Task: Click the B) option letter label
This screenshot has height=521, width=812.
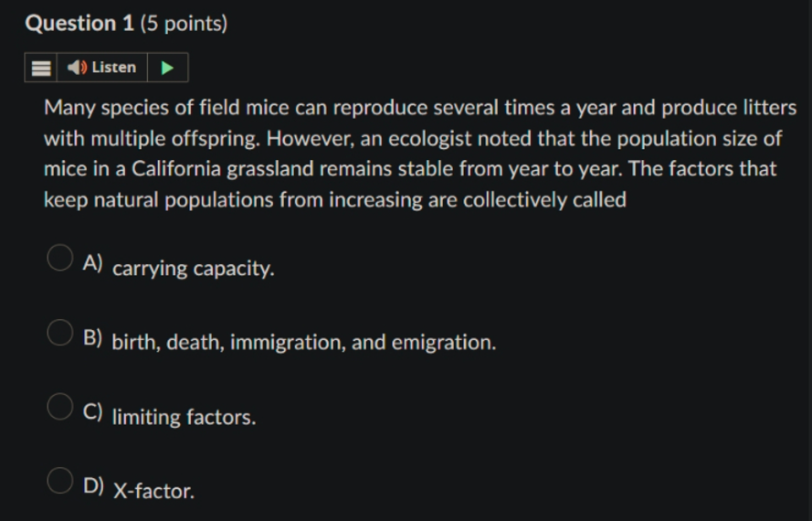Action: [x=92, y=337]
